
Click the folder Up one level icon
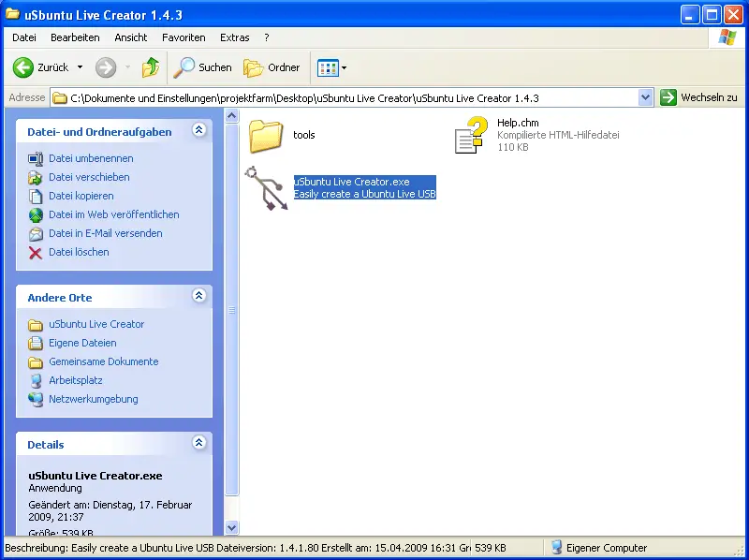point(150,67)
